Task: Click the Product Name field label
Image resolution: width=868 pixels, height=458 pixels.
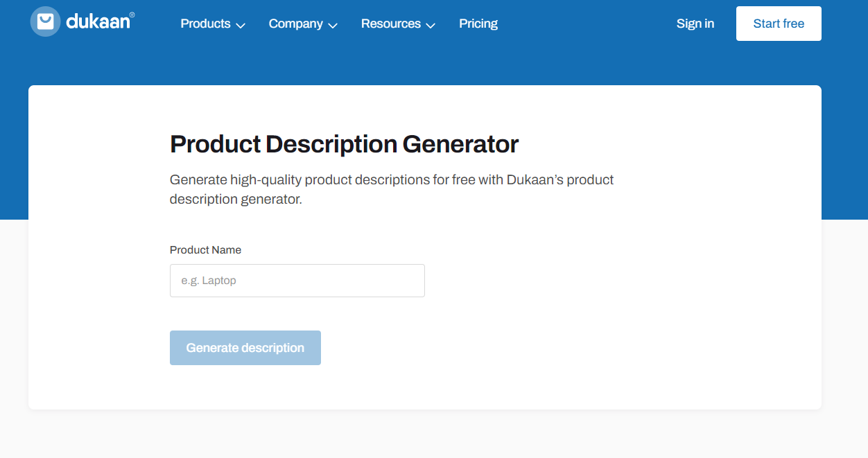Action: tap(205, 249)
